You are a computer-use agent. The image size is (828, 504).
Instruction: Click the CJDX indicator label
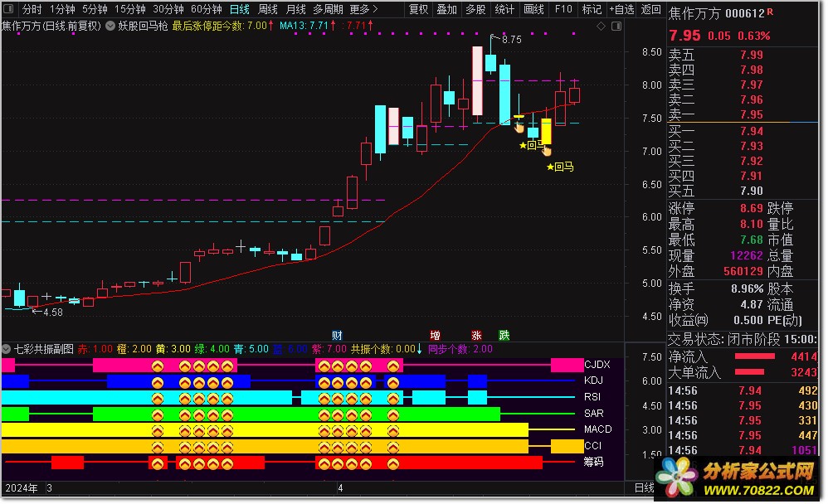pos(597,364)
